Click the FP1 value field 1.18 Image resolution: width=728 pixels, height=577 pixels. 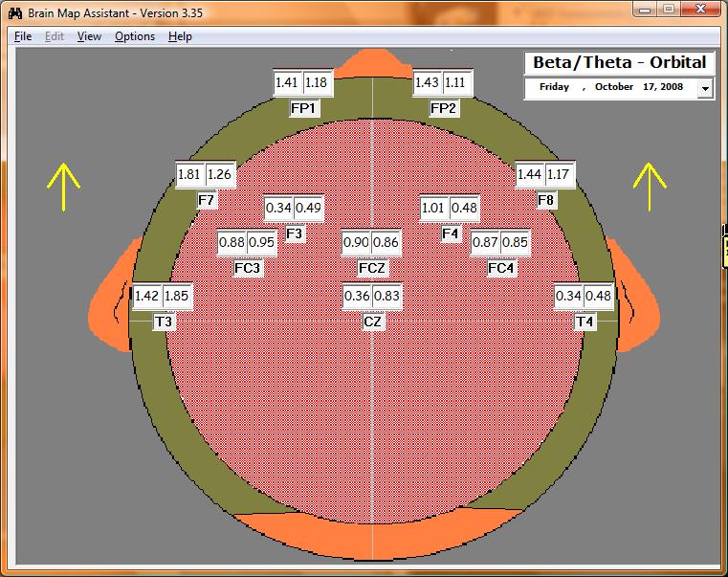(317, 82)
